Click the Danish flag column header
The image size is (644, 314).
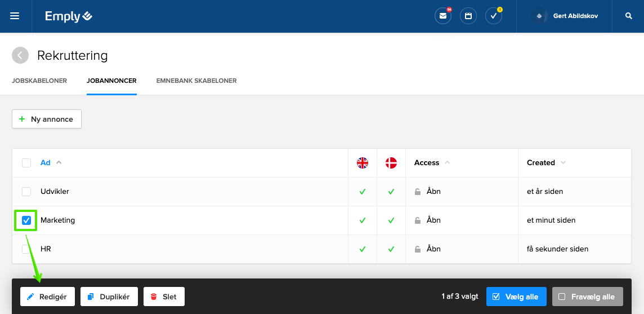[x=391, y=163]
